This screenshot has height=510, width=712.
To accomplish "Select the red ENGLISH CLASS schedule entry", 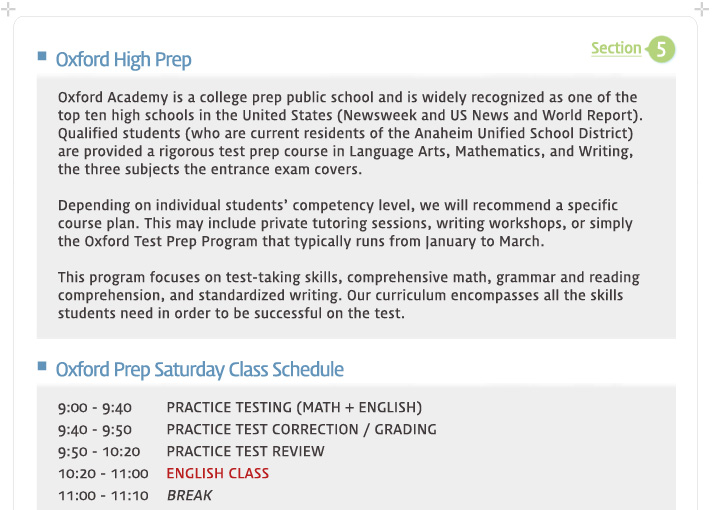I will [x=218, y=473].
